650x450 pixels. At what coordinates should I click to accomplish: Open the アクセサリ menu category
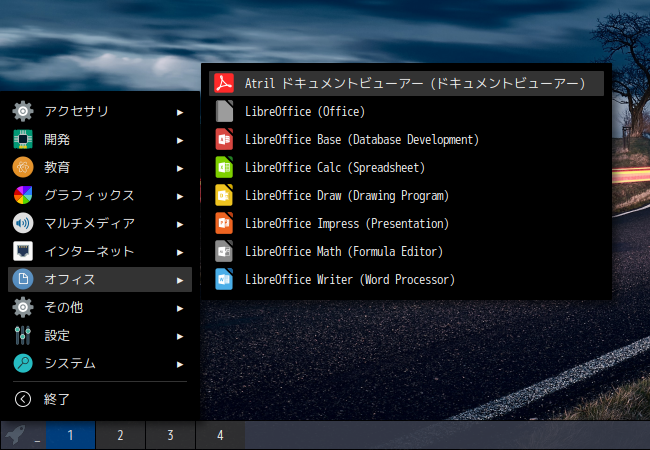(x=100, y=111)
